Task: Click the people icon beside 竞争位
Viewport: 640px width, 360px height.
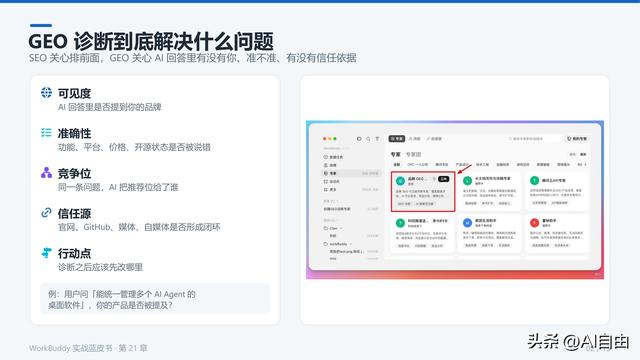Action: tap(47, 173)
